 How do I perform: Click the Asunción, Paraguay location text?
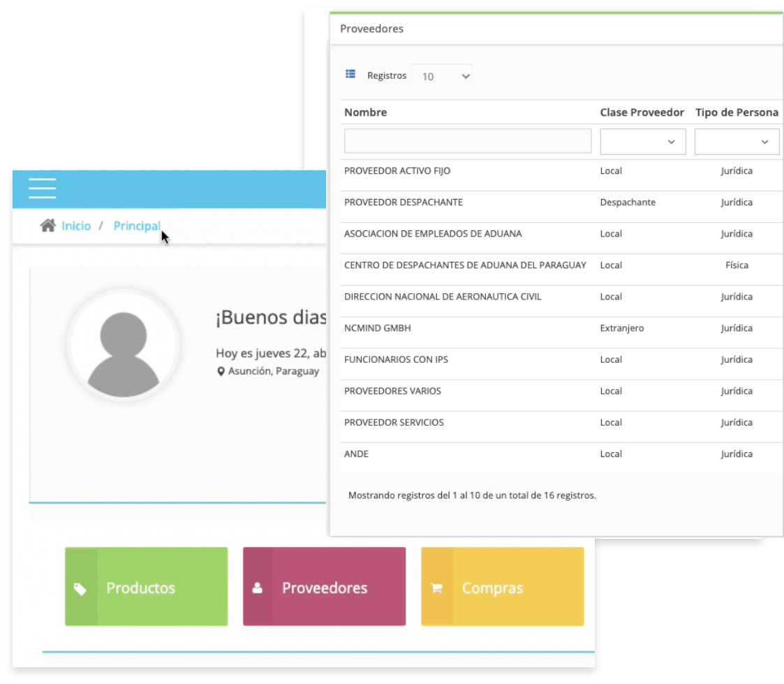pyautogui.click(x=274, y=371)
